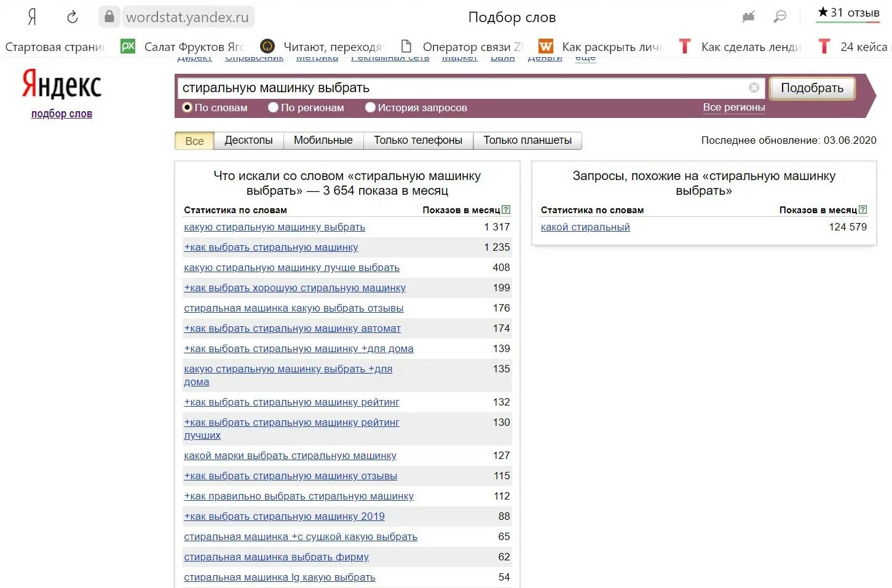Click the '1 317' impressions value

click(x=497, y=227)
